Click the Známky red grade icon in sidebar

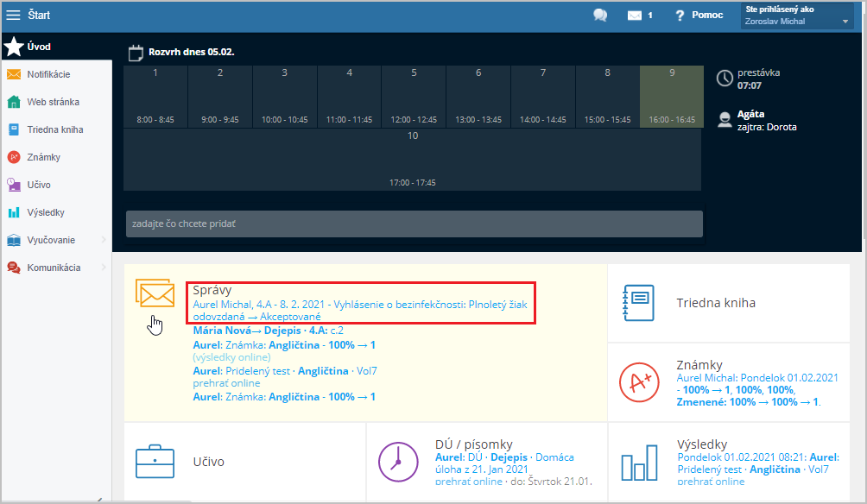click(14, 157)
